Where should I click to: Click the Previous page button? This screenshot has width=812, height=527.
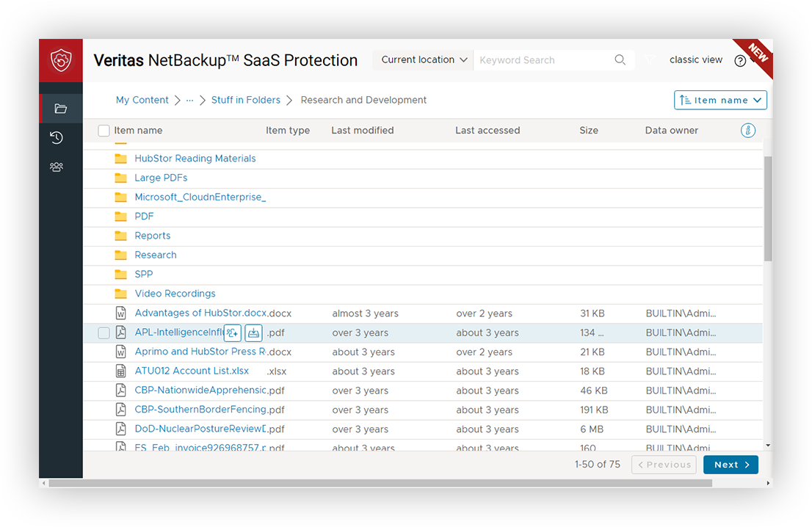[664, 465]
